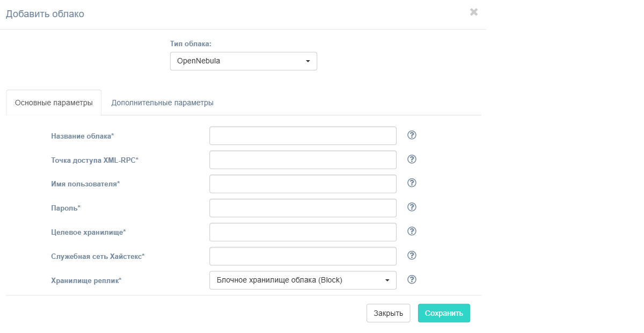Click the Имя пользователя text box

pos(302,183)
